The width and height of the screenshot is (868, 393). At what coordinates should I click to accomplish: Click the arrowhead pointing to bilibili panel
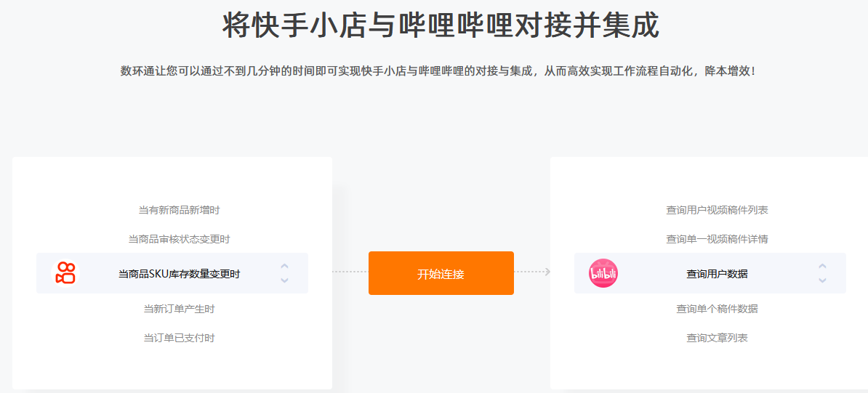547,272
